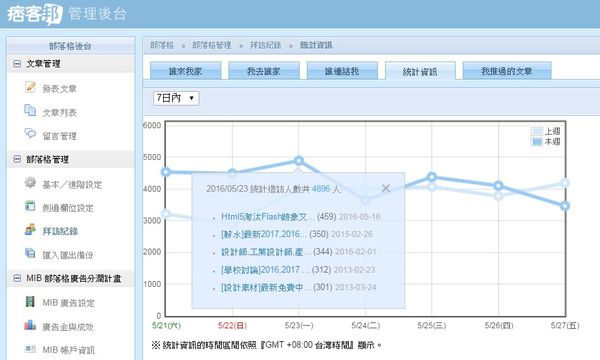The height and width of the screenshot is (360, 600).
Task: Click the 5/21 data point on the 本週 line
Action: click(x=166, y=172)
